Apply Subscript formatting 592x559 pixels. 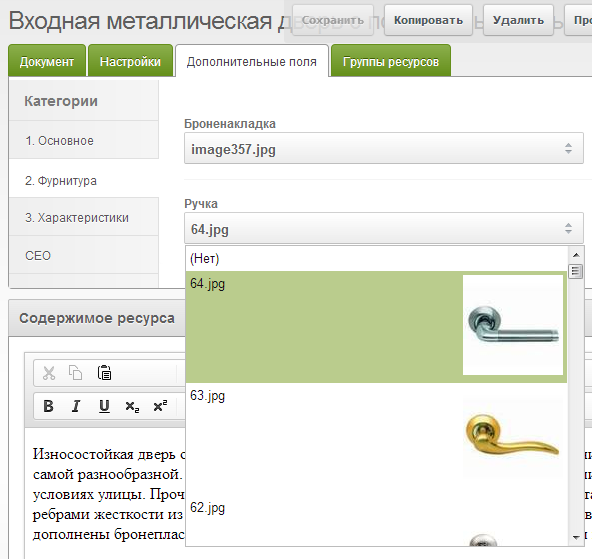(132, 406)
